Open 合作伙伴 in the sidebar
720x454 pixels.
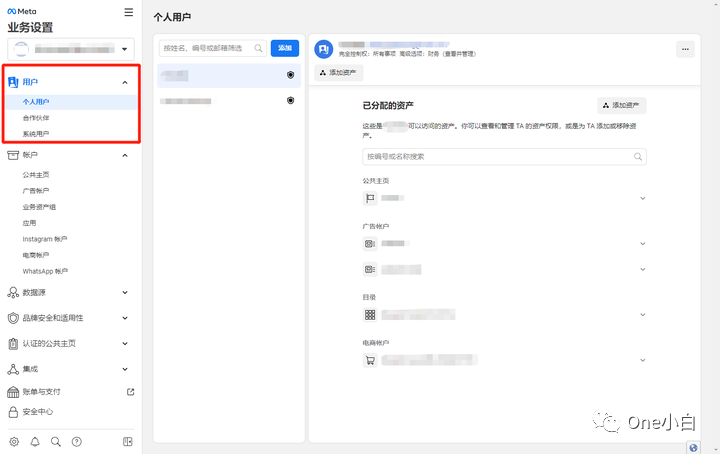point(36,118)
